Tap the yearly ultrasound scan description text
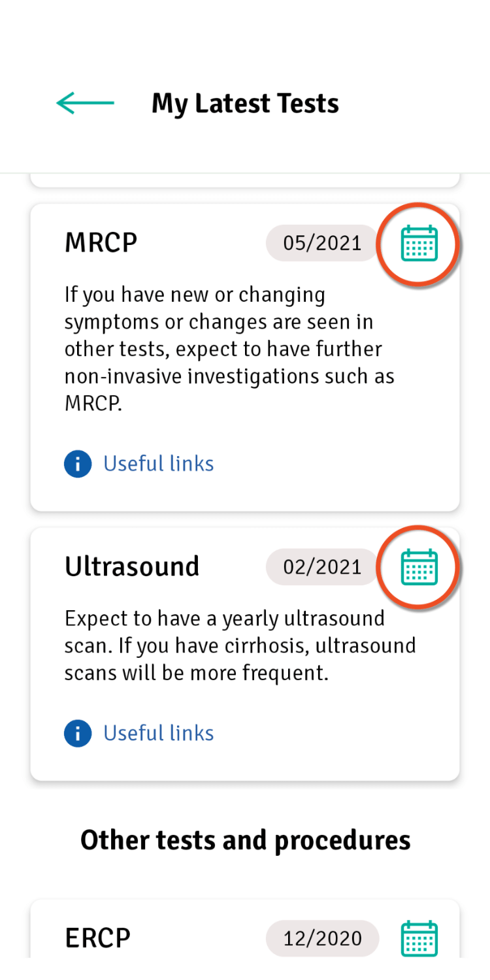 [240, 645]
